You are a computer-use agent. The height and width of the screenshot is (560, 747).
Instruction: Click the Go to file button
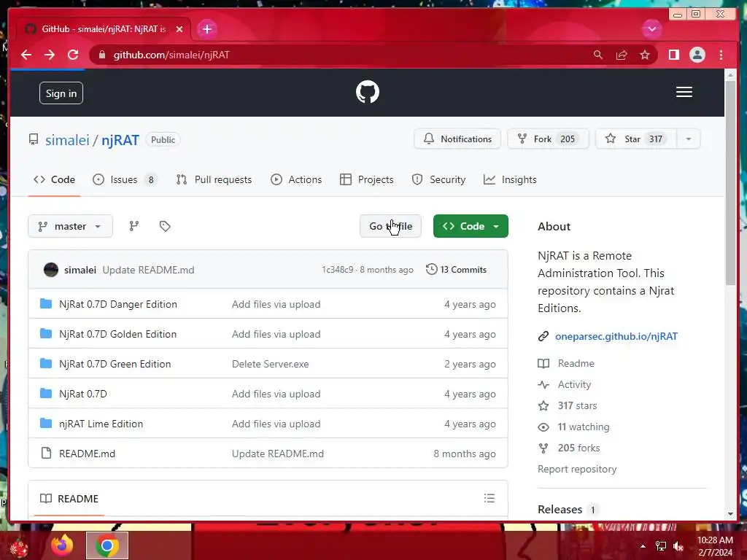coord(391,226)
